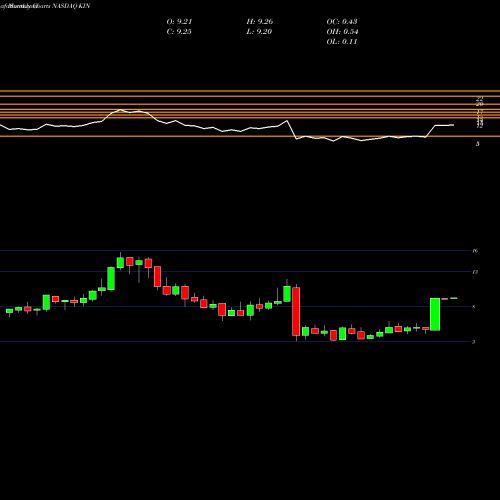Click the end of the white indicator line

[453, 125]
